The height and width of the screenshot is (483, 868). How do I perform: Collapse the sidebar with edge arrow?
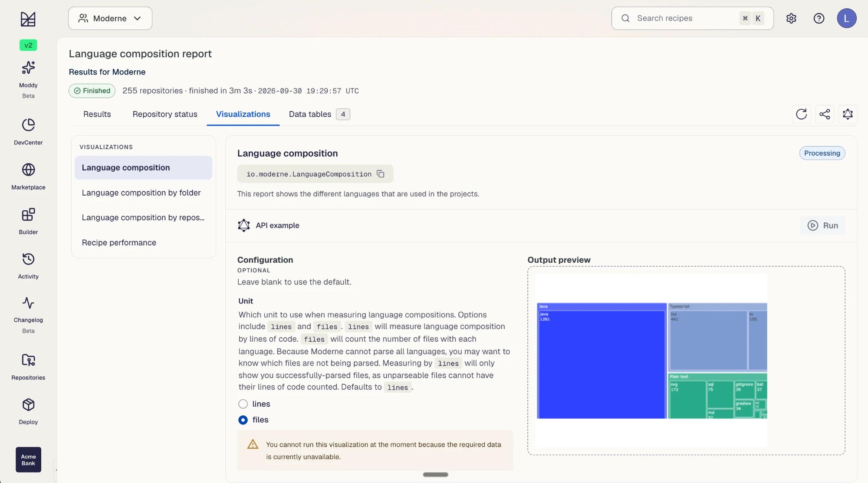pyautogui.click(x=56, y=470)
